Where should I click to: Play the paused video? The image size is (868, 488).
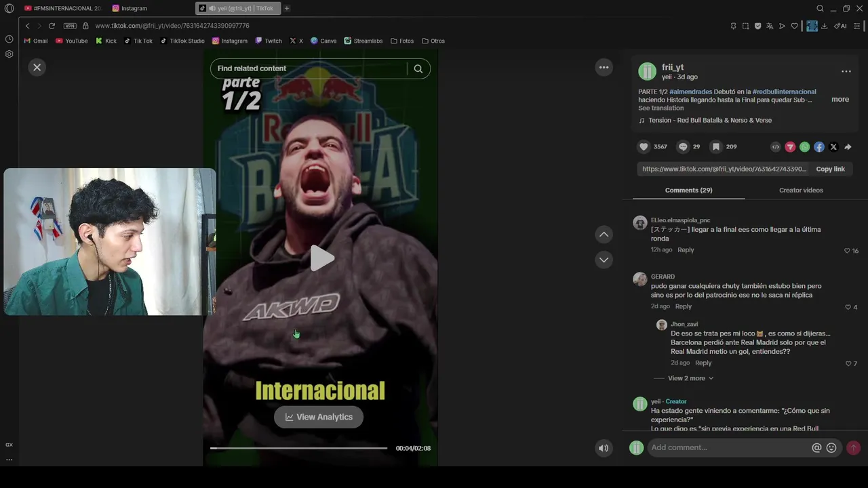[321, 258]
